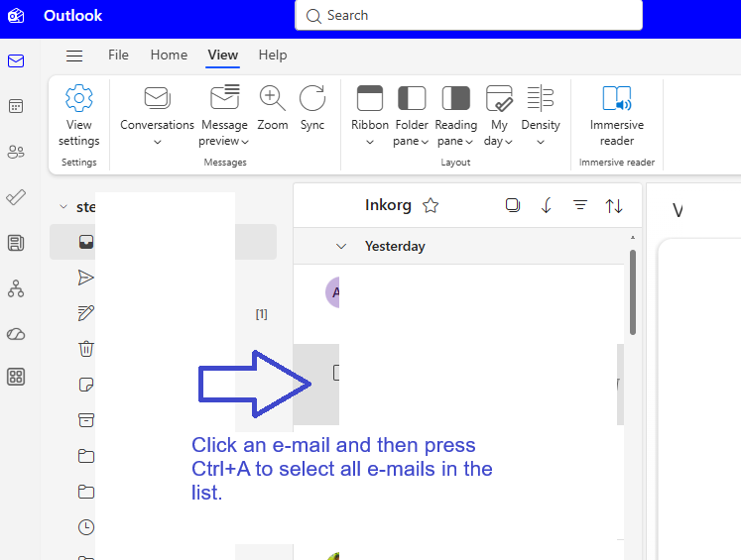Open the Archive folder
Viewport: 741px width, 560px height.
pyautogui.click(x=86, y=420)
